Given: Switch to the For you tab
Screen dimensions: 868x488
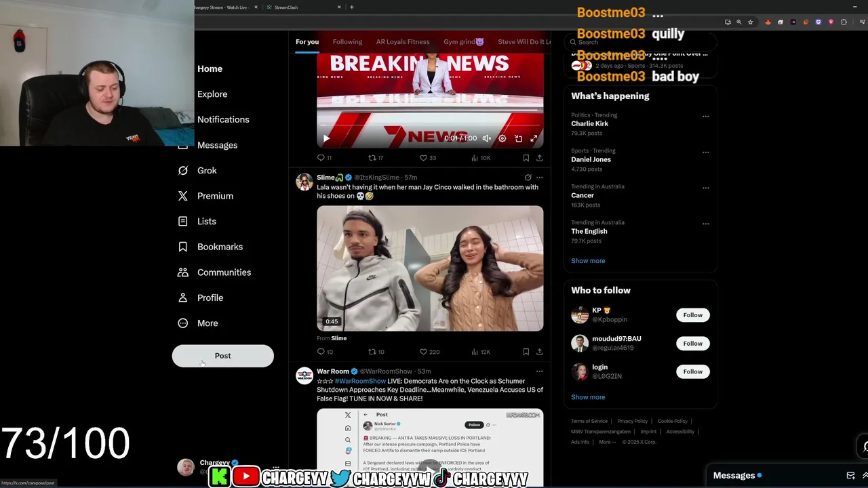Looking at the screenshot, I should [307, 42].
